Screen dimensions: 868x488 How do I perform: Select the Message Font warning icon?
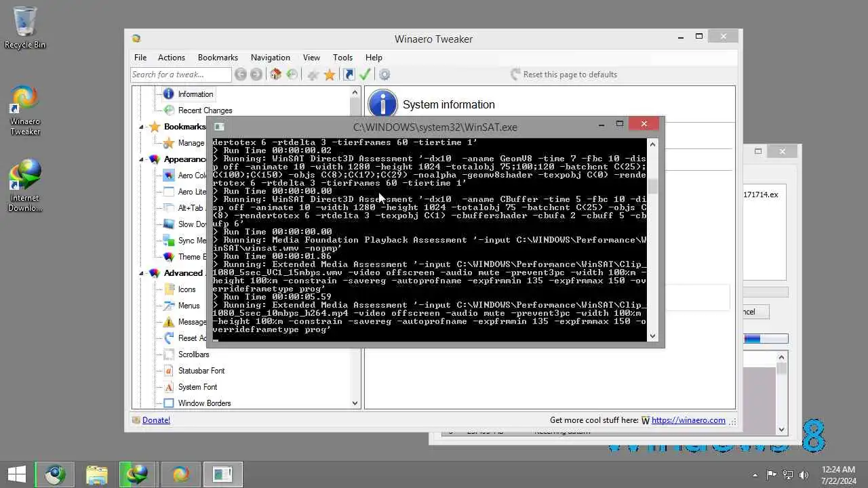168,322
